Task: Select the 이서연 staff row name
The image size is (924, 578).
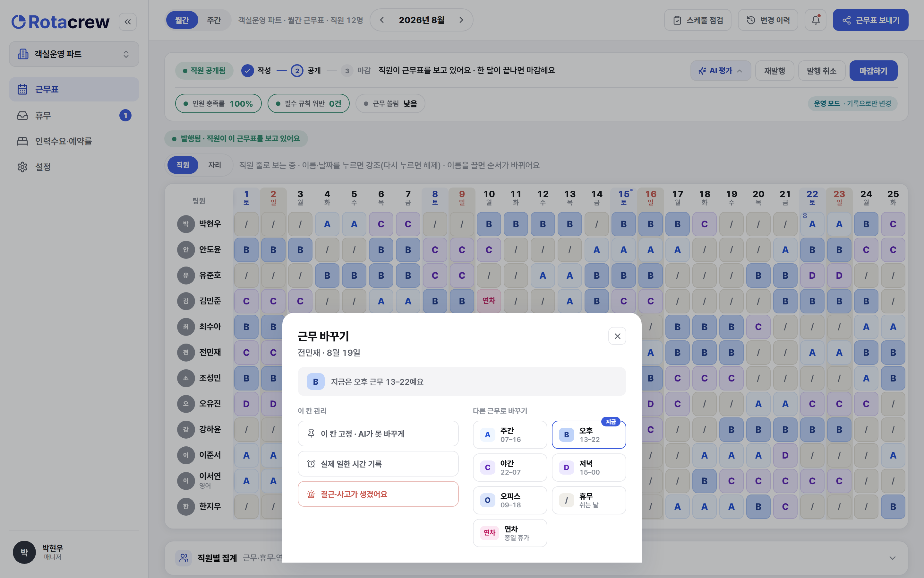Action: coord(210,476)
